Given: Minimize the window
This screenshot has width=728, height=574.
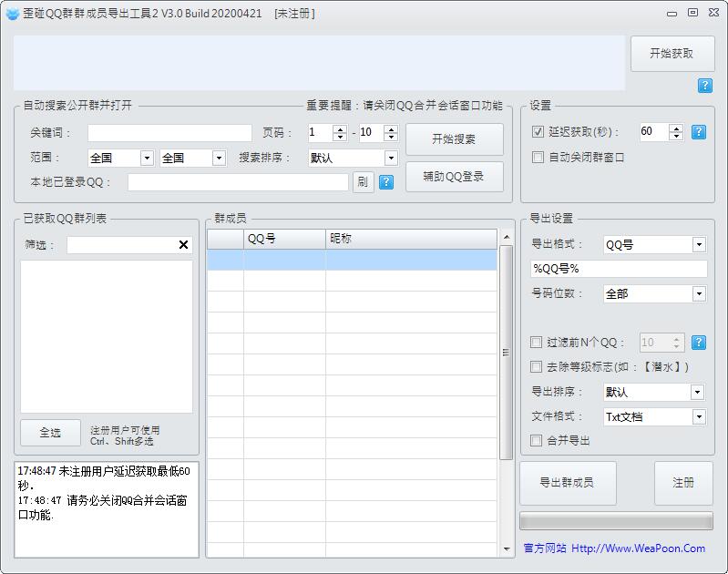Looking at the screenshot, I should pyautogui.click(x=672, y=14).
